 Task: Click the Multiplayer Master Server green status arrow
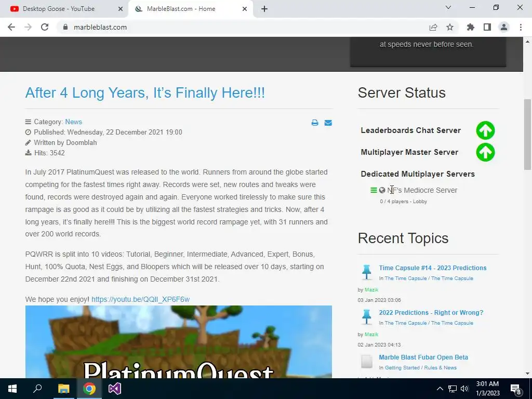click(x=485, y=152)
